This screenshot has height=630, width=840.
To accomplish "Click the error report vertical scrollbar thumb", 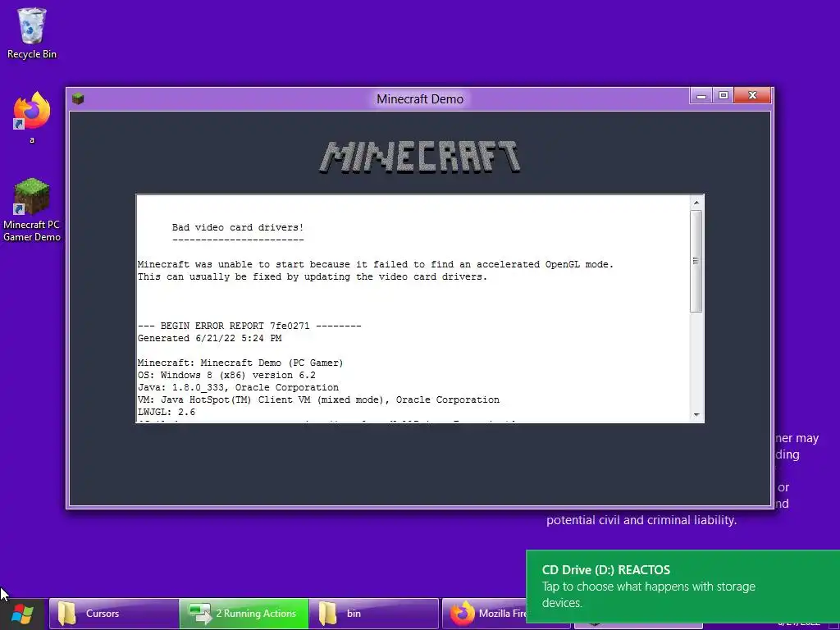I will (x=696, y=261).
